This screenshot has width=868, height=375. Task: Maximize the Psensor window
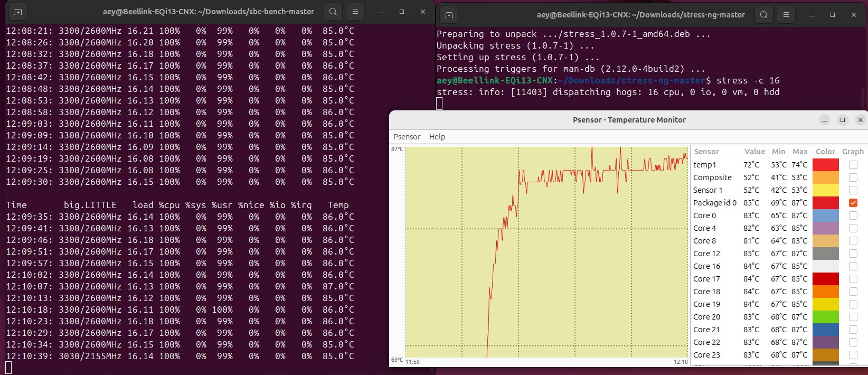click(x=843, y=120)
